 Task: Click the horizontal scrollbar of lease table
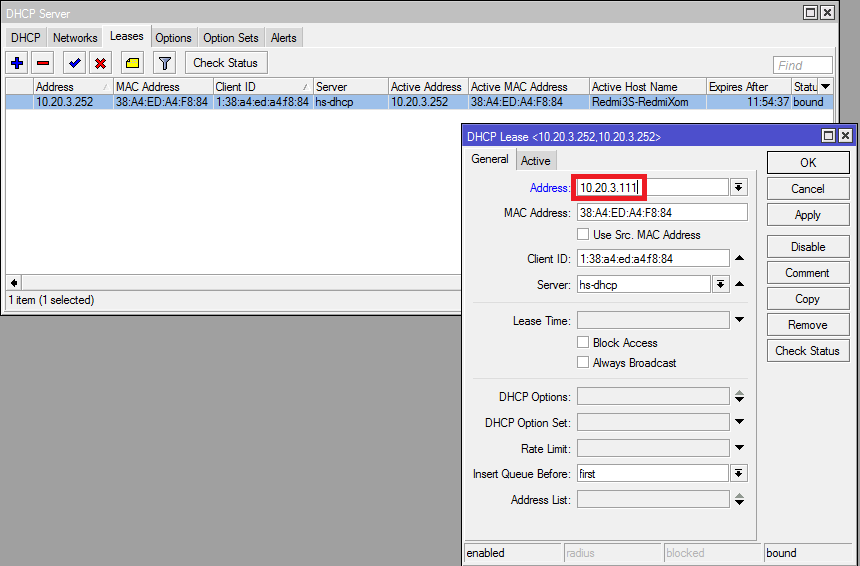pyautogui.click(x=230, y=282)
